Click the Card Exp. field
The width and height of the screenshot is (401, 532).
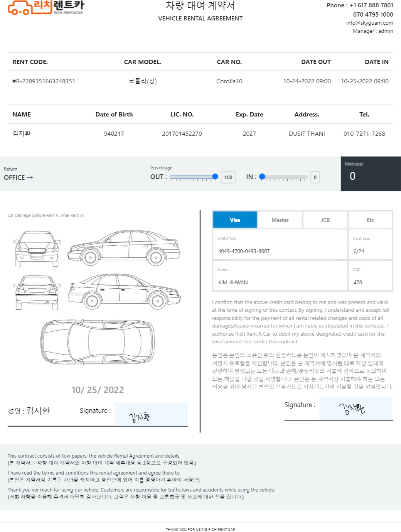coord(370,245)
